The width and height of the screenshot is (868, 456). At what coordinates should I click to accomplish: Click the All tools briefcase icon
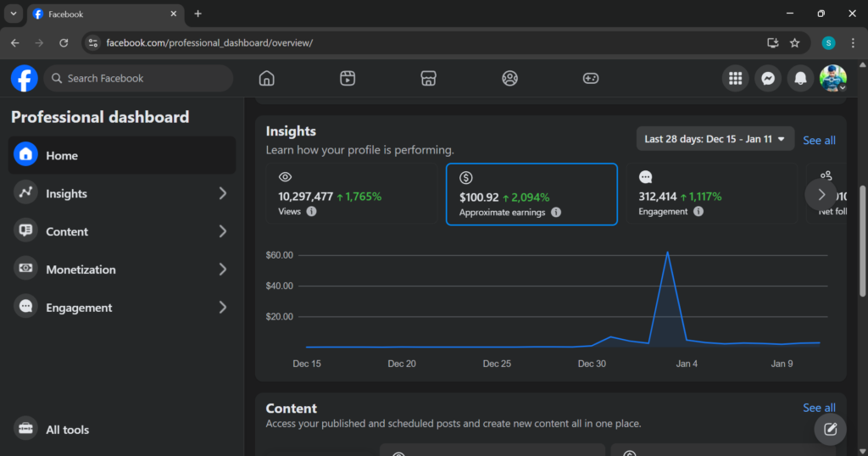click(x=25, y=429)
